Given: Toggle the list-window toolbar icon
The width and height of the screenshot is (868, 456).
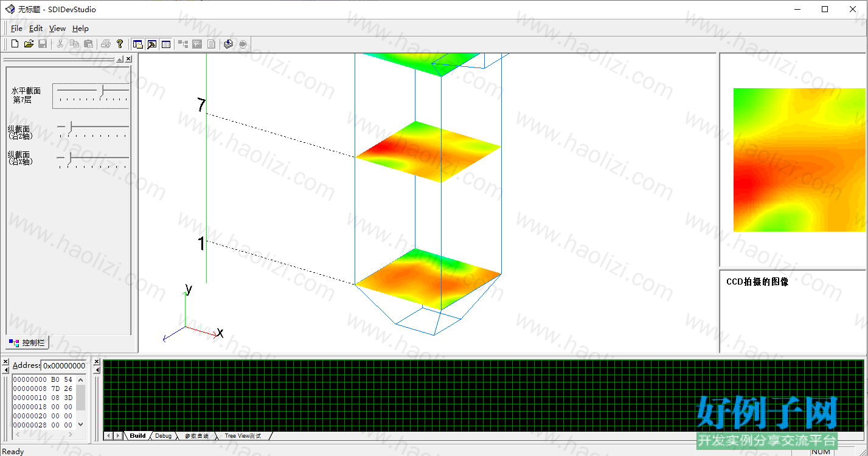Looking at the screenshot, I should tap(166, 44).
